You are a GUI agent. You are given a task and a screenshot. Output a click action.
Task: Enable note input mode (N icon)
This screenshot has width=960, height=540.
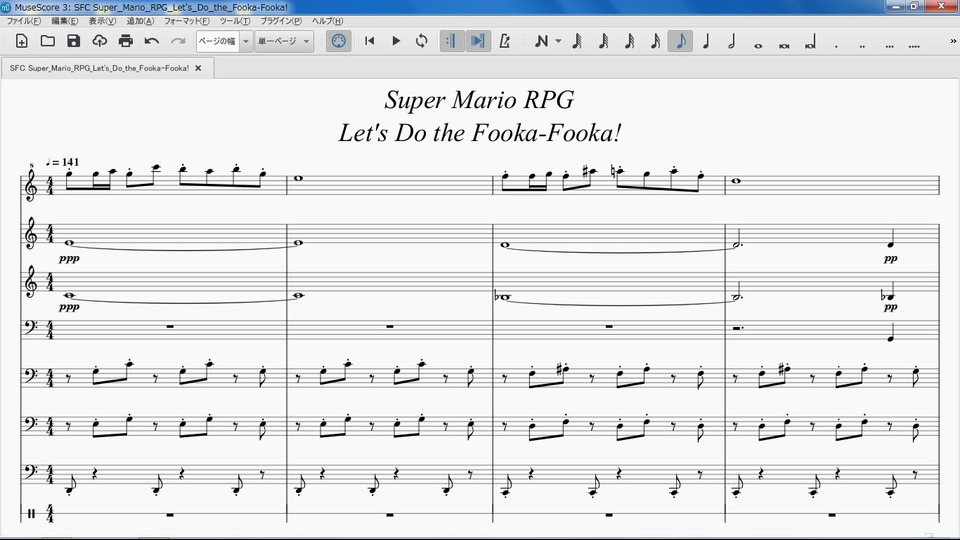point(541,41)
